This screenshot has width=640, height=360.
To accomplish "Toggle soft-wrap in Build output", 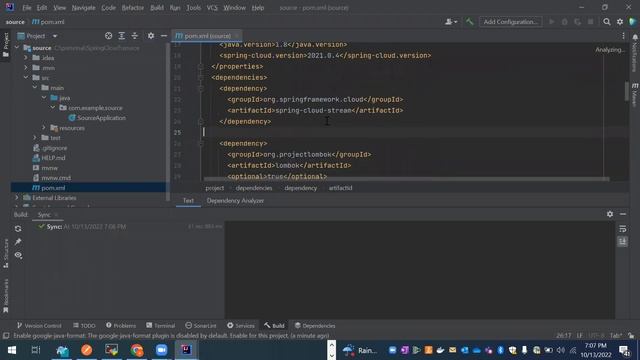I will (x=622, y=229).
